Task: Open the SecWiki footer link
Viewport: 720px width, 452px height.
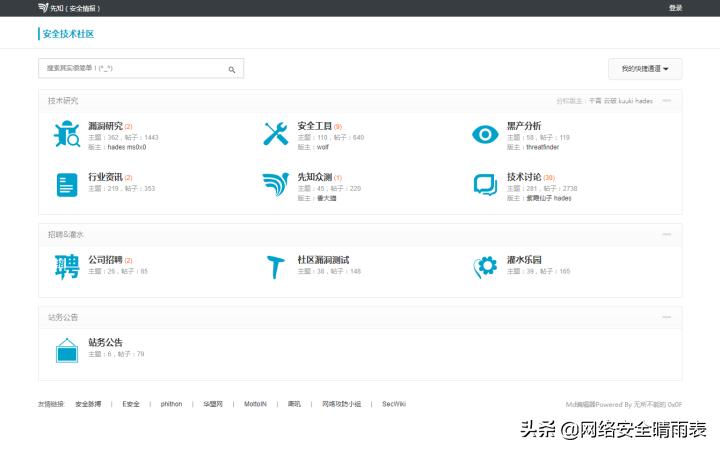Action: 394,404
